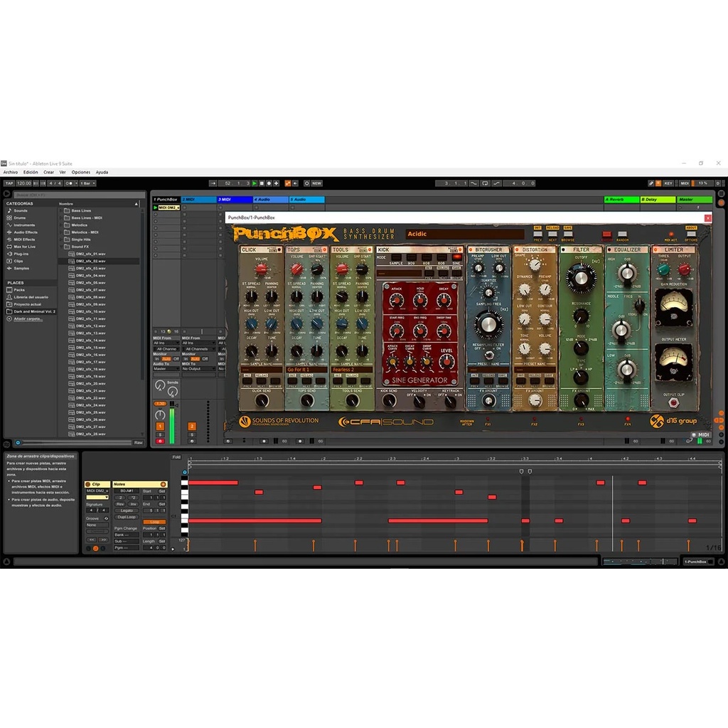Click the Dupl.Loop button
Screen dimensions: 728x728
click(127, 517)
